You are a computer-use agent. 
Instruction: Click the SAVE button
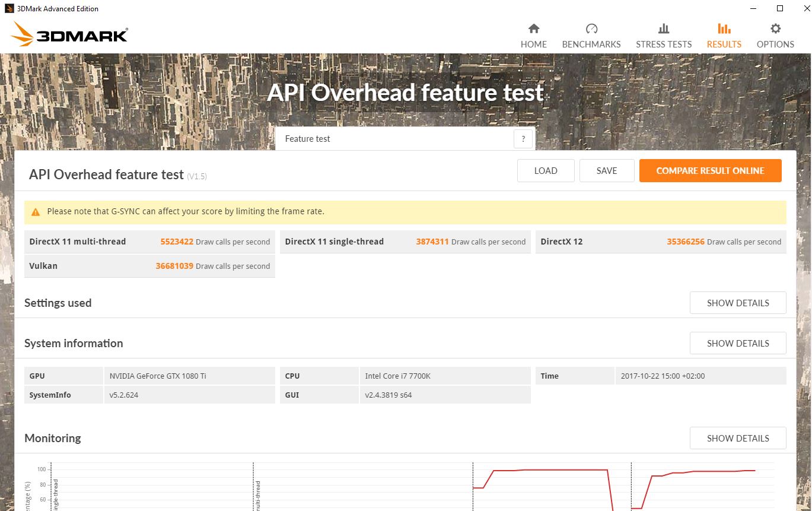click(x=607, y=170)
